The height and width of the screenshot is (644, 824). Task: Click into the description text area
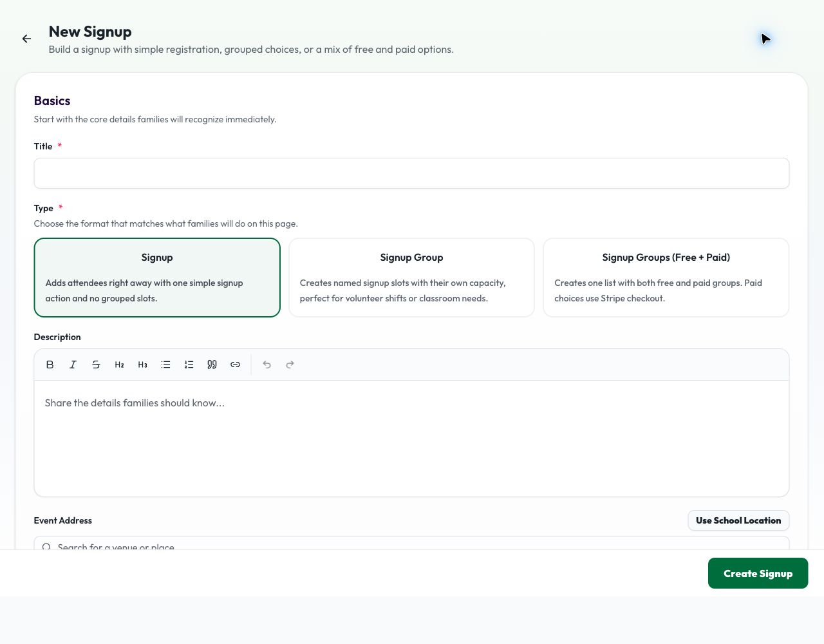click(x=411, y=438)
